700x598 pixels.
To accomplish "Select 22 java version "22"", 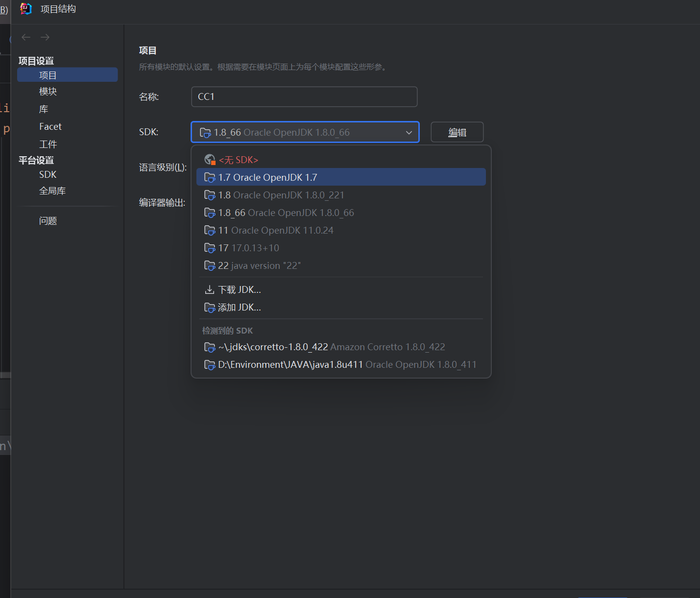I will point(341,265).
